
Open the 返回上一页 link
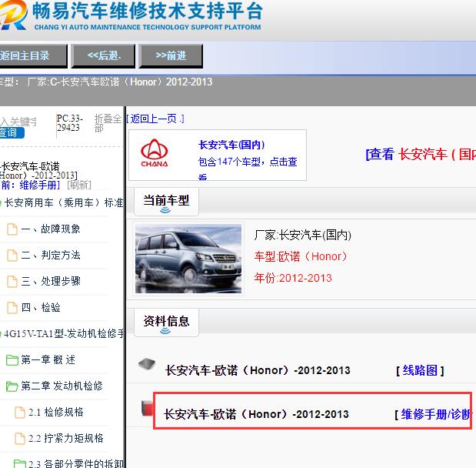point(155,119)
